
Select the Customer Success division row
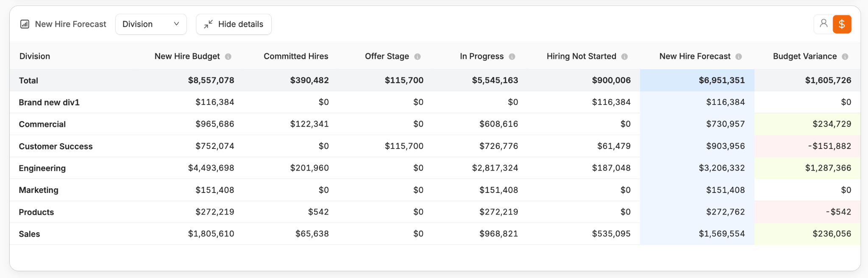click(56, 146)
